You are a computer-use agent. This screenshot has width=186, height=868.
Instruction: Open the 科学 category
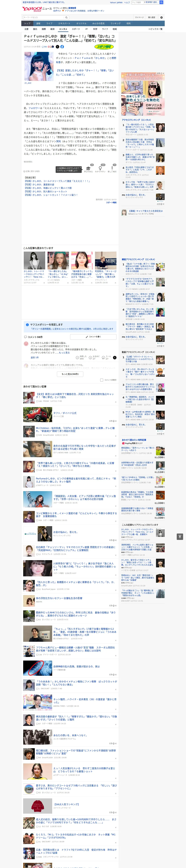coord(95,29)
